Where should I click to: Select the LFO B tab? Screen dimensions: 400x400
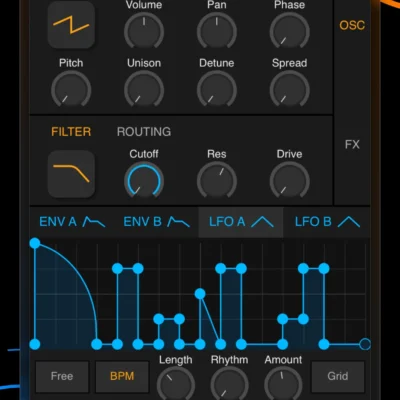tap(327, 222)
